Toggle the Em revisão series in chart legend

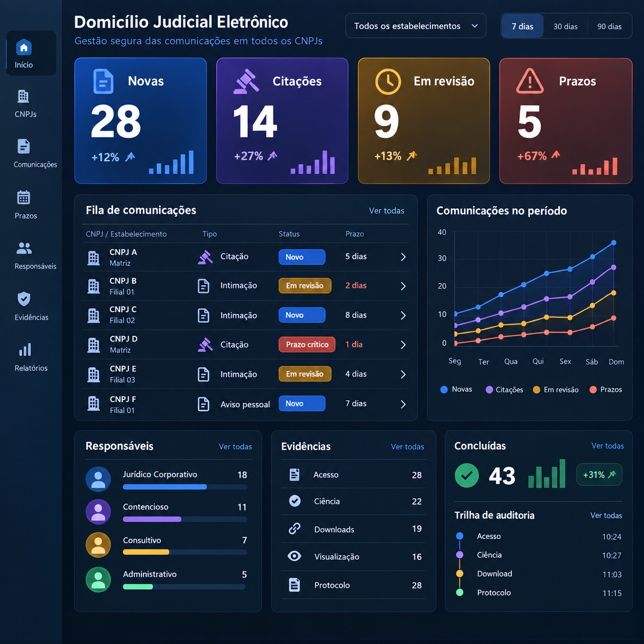pos(556,390)
